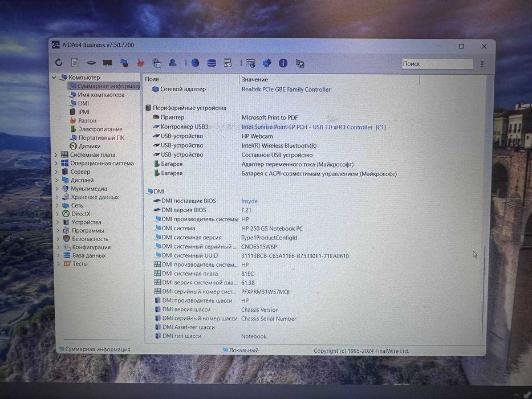Open Intel Sunrise Point-LP USB 3.0 controller link
Viewport: 532px width, 399px height.
click(x=314, y=127)
